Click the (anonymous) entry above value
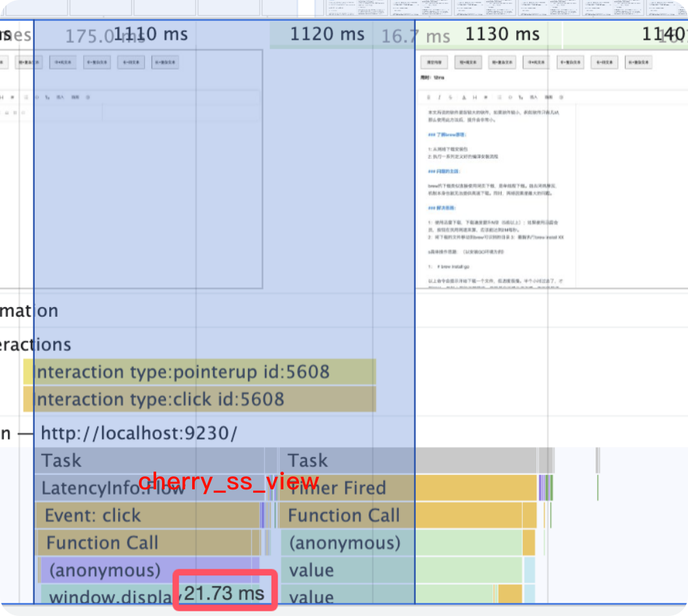Screen dimensions: 688x616 coord(400,543)
